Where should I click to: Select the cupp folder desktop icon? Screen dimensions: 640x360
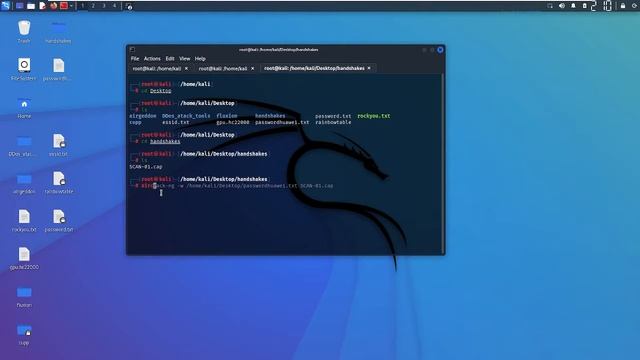24,334
